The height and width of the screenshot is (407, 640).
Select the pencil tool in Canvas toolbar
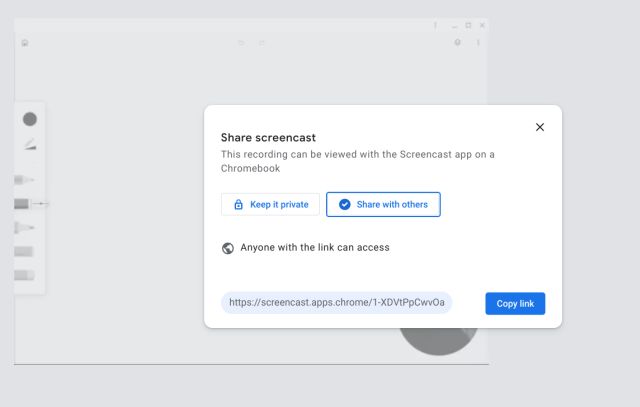(x=24, y=180)
